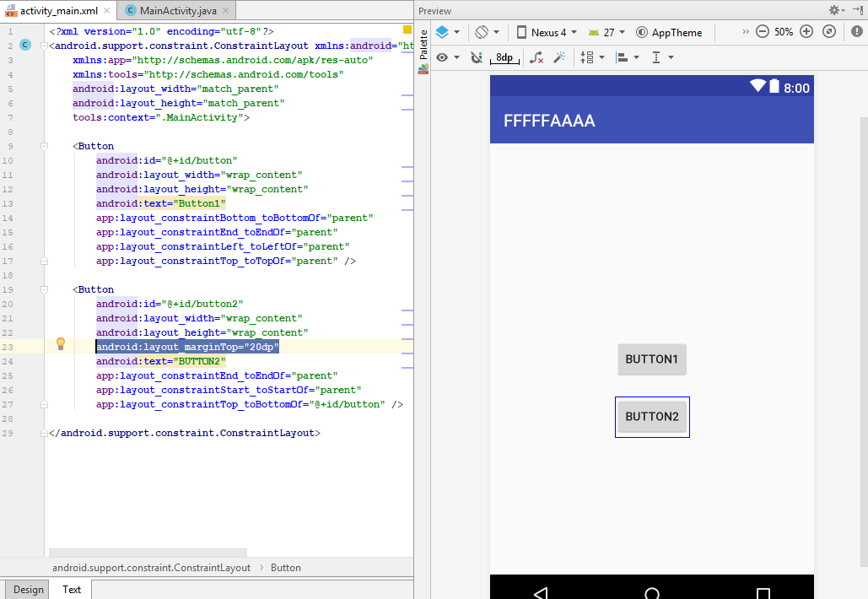Click the lightbulb quick-fix icon on line 23
868x599 pixels.
(61, 343)
